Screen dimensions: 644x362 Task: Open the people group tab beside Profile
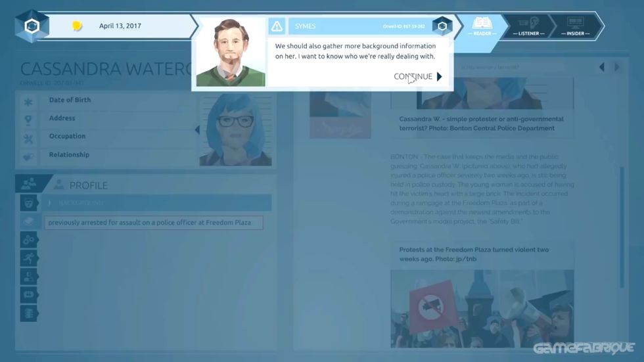(29, 183)
